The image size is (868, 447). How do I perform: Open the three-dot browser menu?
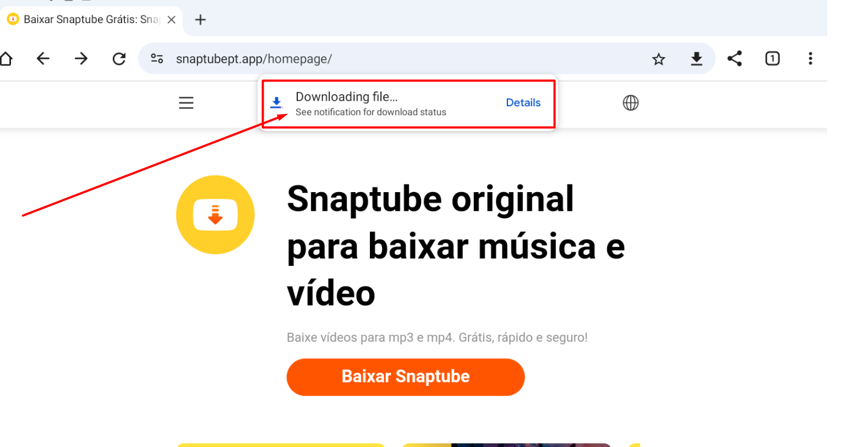(x=810, y=58)
